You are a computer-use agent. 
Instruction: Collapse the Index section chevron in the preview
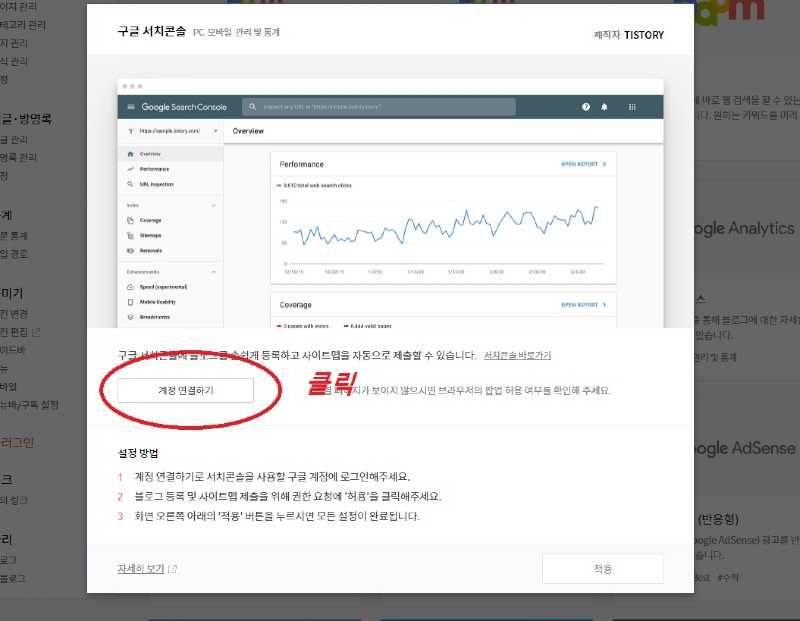click(x=213, y=205)
